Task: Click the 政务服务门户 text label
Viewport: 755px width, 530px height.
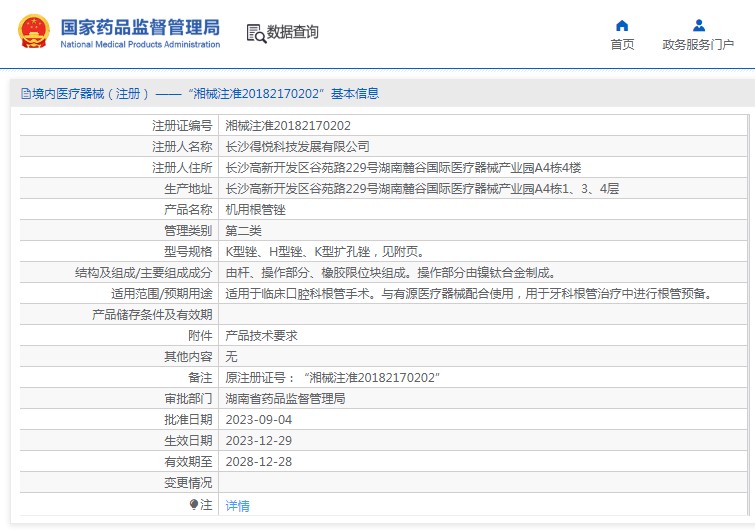Action: click(x=698, y=44)
